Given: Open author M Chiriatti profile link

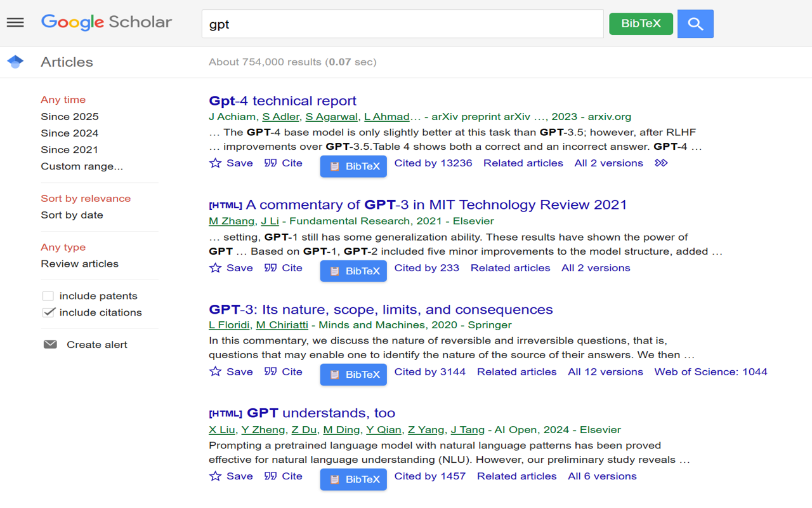Looking at the screenshot, I should [282, 325].
